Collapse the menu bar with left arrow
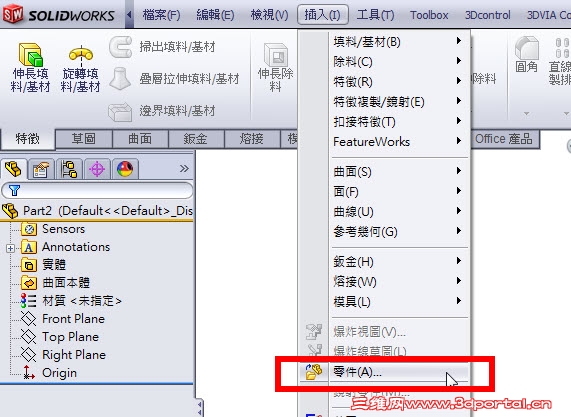This screenshot has height=417, width=571. (129, 15)
